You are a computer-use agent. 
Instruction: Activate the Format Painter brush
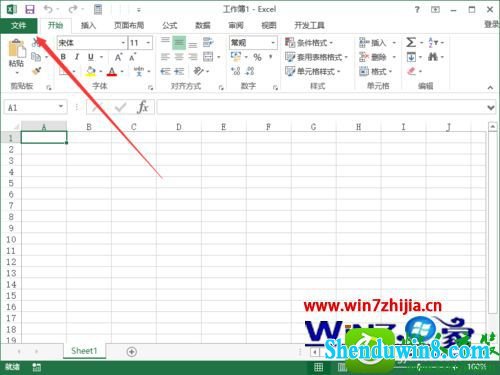pos(36,71)
